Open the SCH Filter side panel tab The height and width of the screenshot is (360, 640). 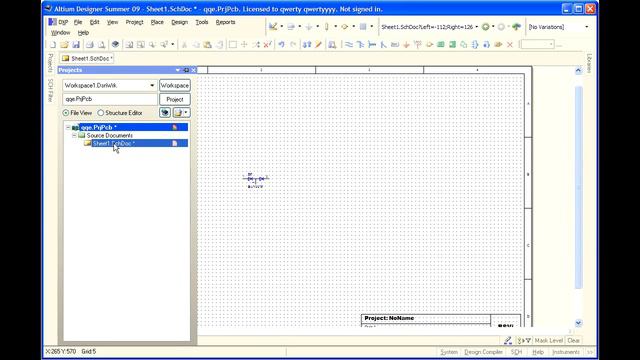point(50,91)
